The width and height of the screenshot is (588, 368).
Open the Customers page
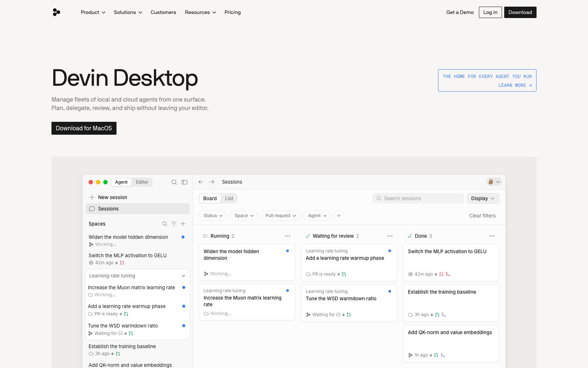tap(164, 12)
